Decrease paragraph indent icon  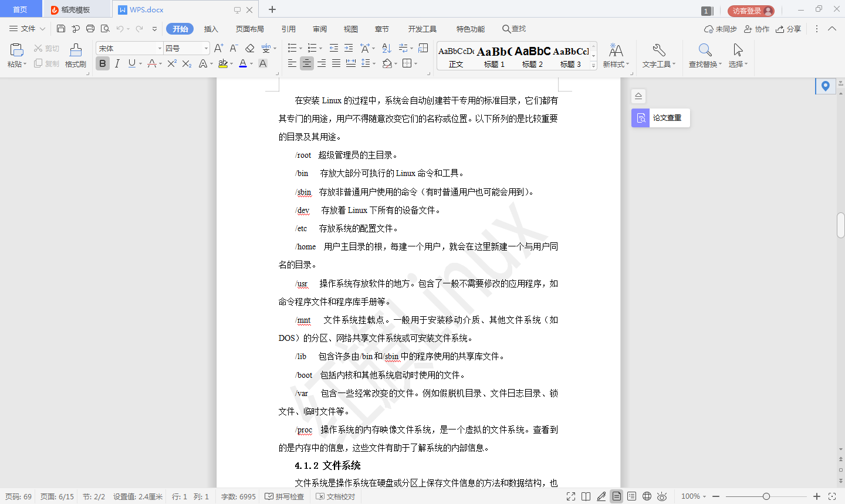click(334, 48)
